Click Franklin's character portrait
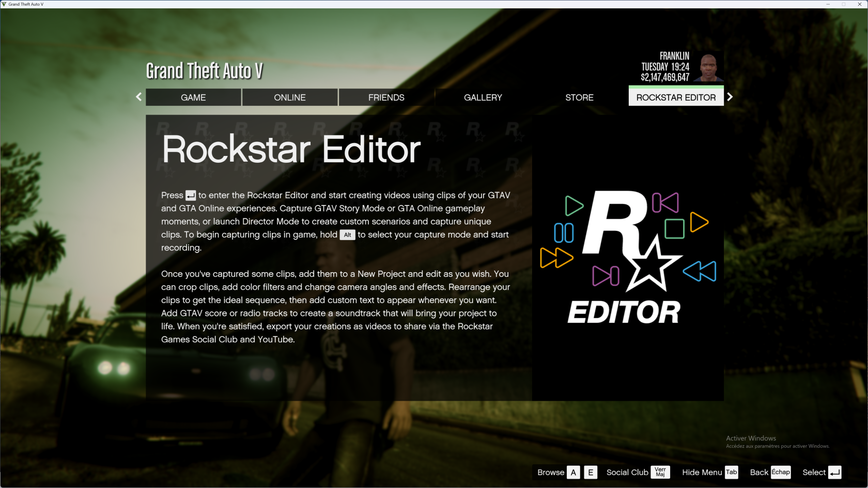 tap(708, 68)
